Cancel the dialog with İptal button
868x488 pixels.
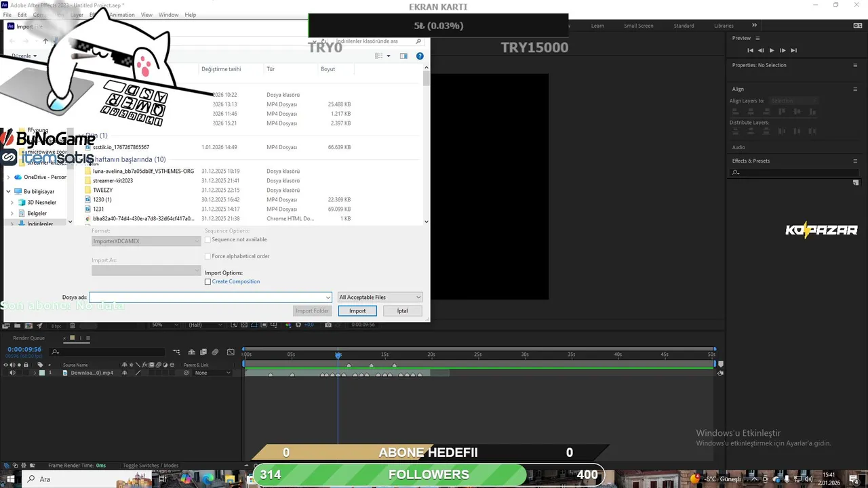click(402, 310)
